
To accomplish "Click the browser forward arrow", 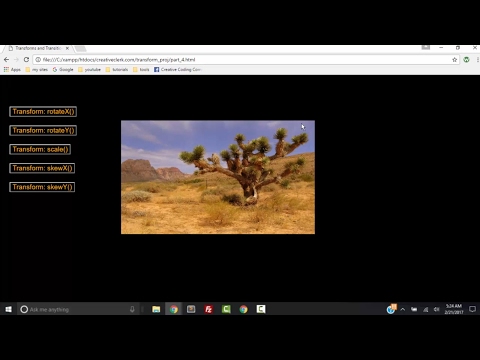I will [16, 60].
